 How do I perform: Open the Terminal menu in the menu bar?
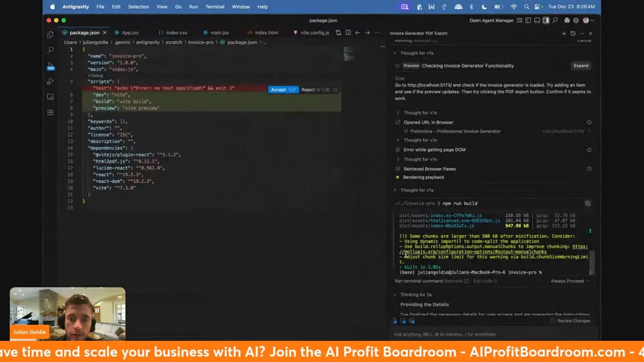click(215, 7)
